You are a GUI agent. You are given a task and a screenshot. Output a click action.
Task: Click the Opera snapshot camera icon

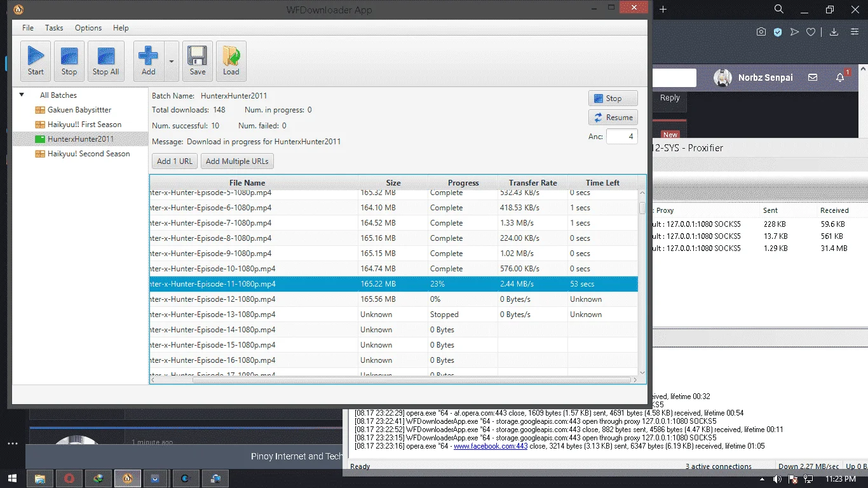761,32
